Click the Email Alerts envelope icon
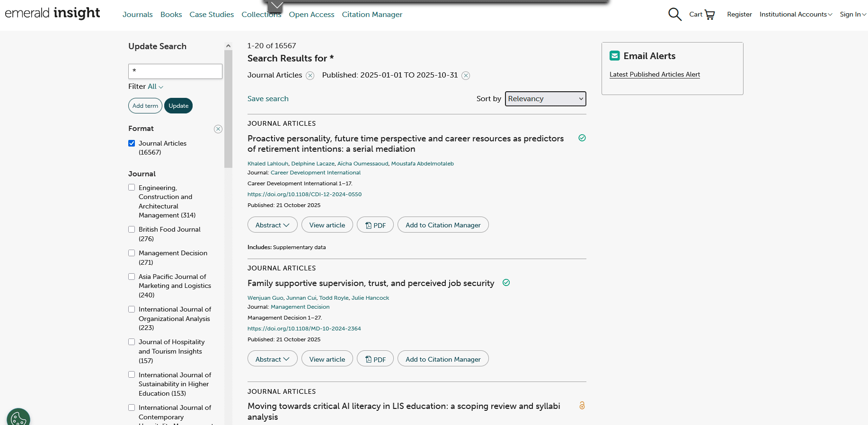868x425 pixels. (614, 56)
